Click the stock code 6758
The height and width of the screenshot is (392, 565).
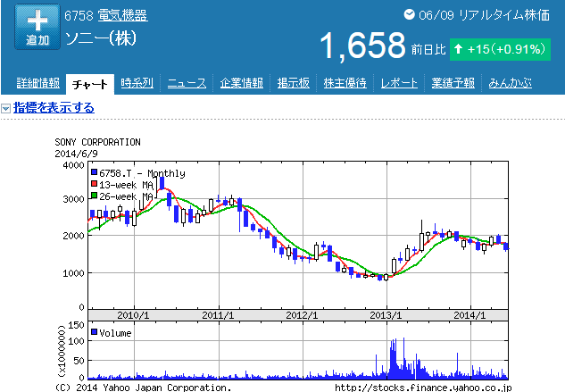point(79,15)
